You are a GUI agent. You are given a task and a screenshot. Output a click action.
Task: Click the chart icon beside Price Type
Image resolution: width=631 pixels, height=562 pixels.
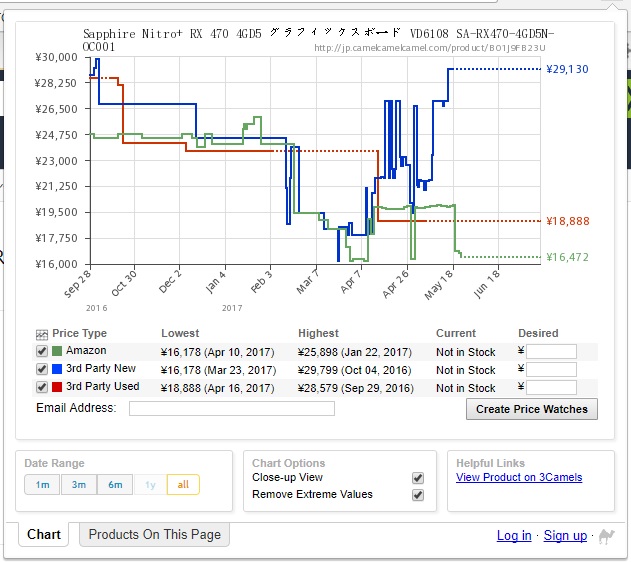(x=42, y=335)
